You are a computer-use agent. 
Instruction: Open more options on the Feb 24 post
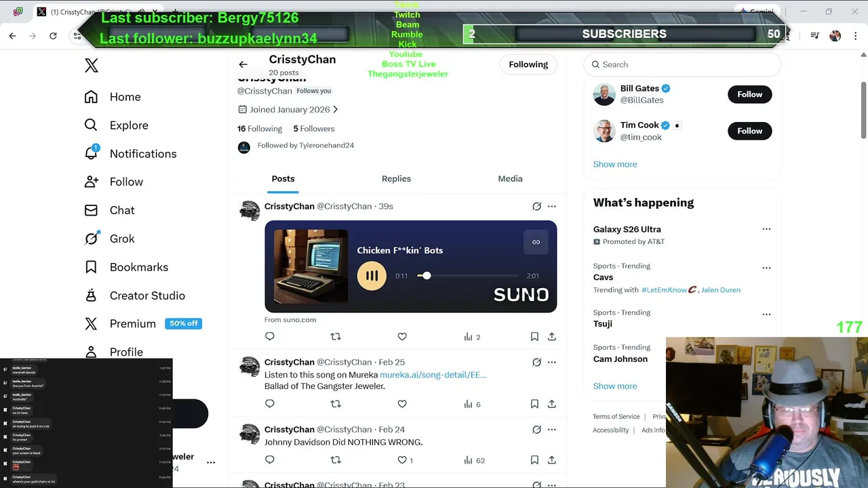coord(552,430)
